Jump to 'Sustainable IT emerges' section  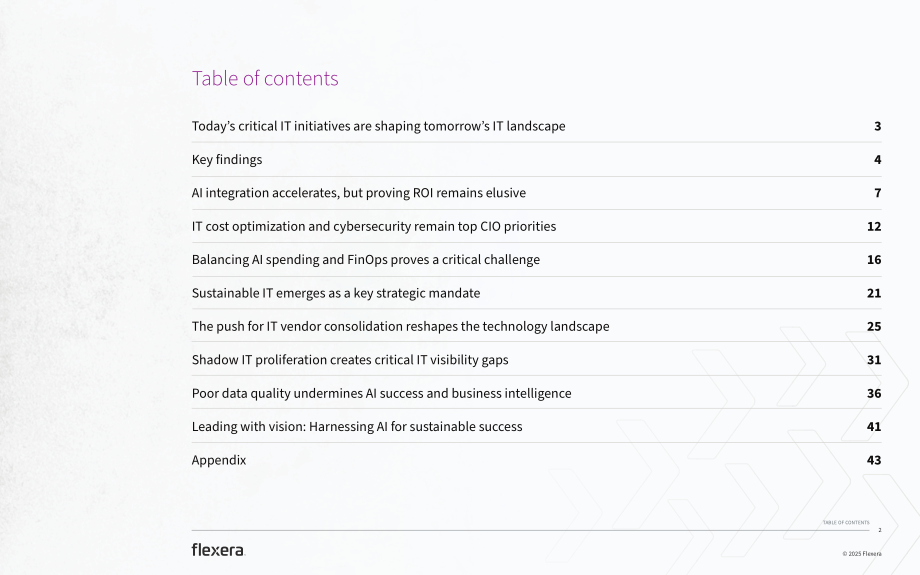[x=336, y=293]
